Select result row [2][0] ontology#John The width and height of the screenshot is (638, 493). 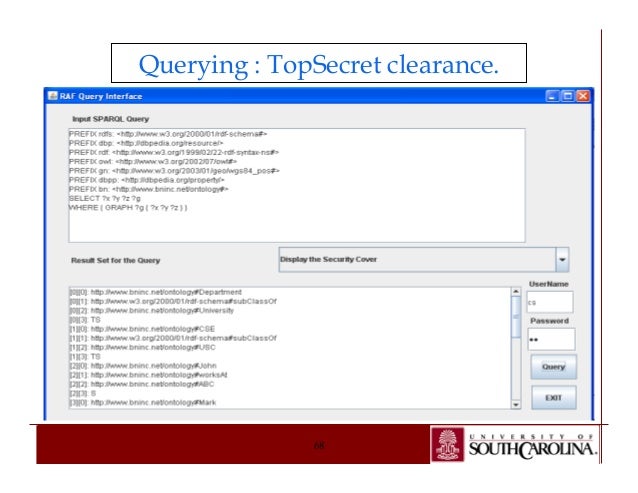tap(143, 366)
